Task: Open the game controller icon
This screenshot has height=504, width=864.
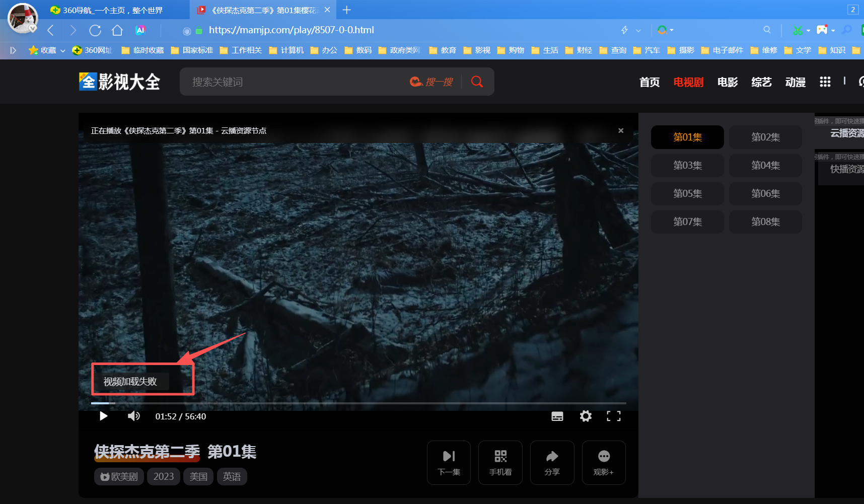Action: 822,30
